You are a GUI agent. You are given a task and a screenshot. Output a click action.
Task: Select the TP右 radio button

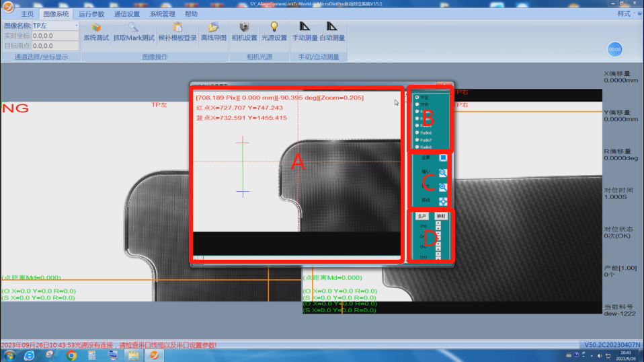(x=417, y=105)
